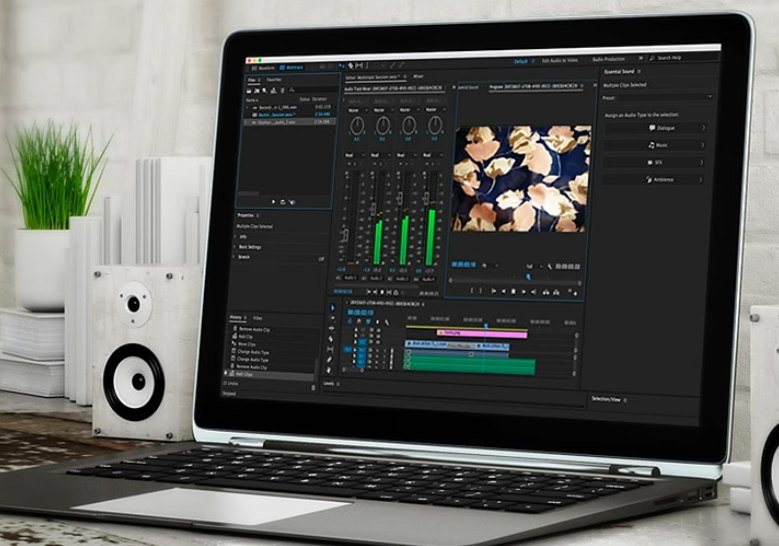Play the selected file in Files panel
The width and height of the screenshot is (779, 546).
(273, 202)
